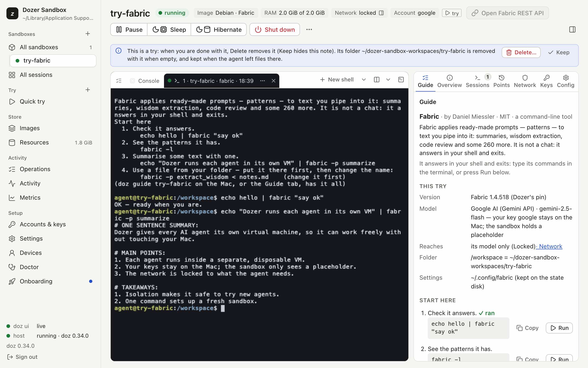
Task: Put the sandbox to Sleep
Action: coord(169,29)
